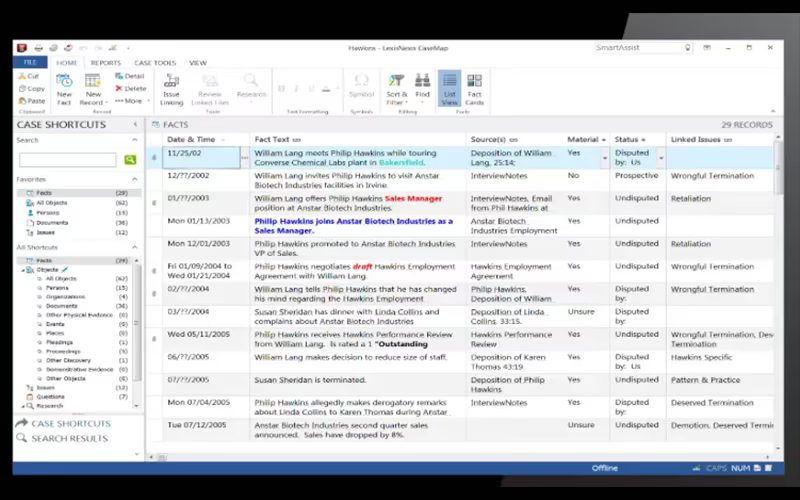Viewport: 800px width, 500px height.
Task: Collapse the Objects tree node
Action: coord(23,270)
